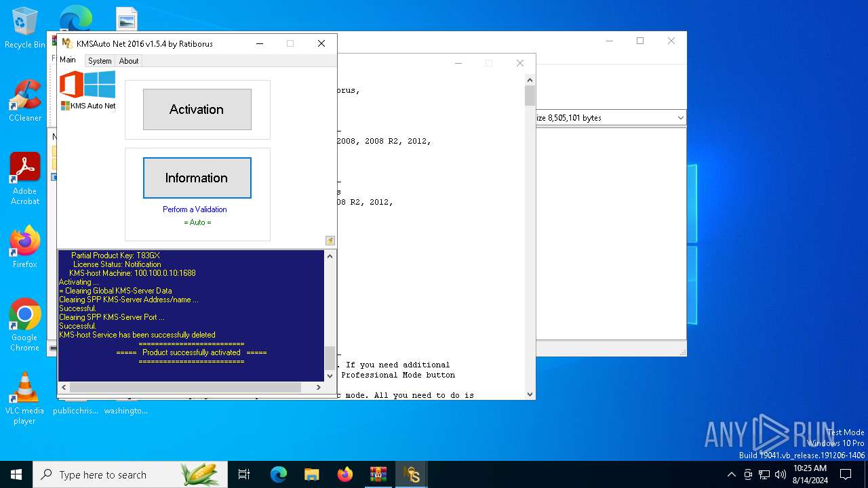Click the Windows logo in KMSAuto
Screen dimensions: 868x488
point(100,85)
